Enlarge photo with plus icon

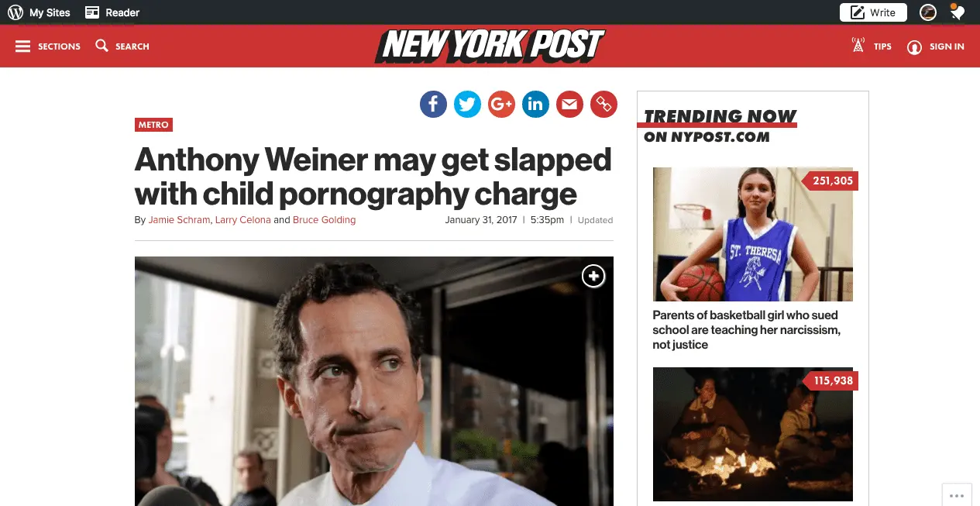coord(593,276)
